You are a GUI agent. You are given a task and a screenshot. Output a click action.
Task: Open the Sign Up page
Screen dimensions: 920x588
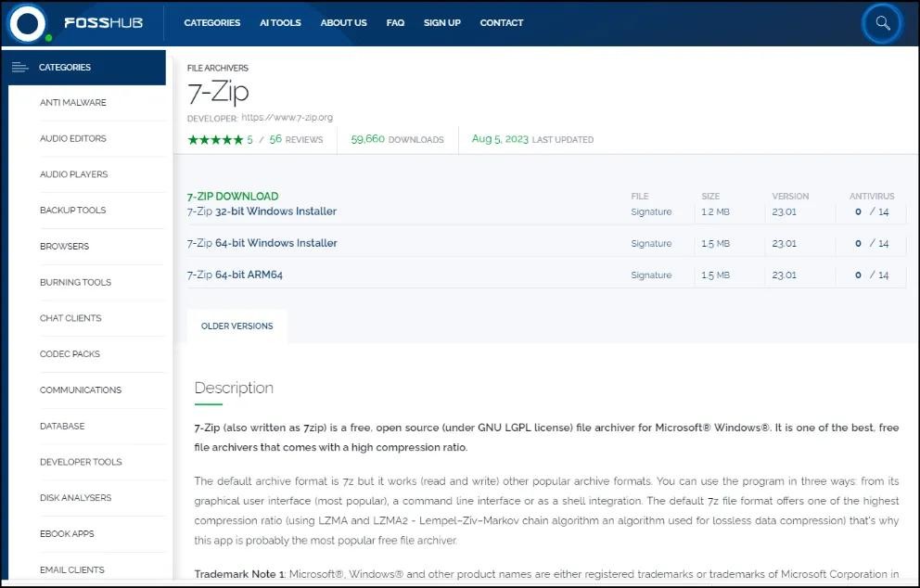point(441,23)
